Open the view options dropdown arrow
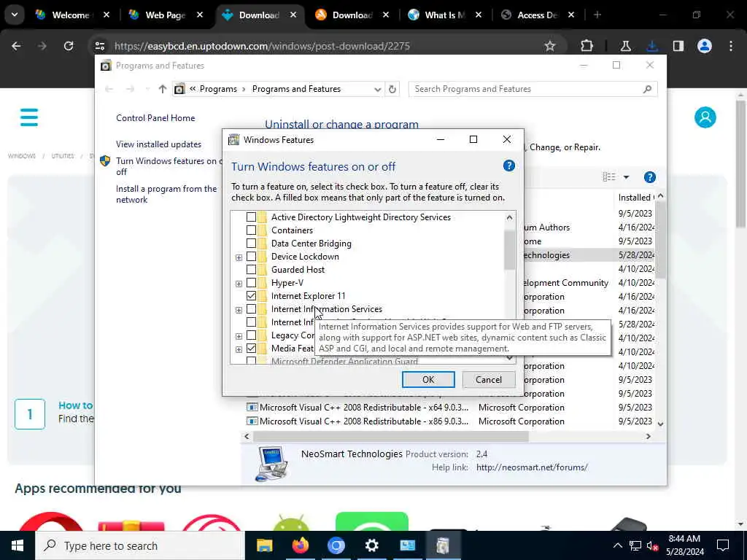The image size is (747, 560). (626, 177)
